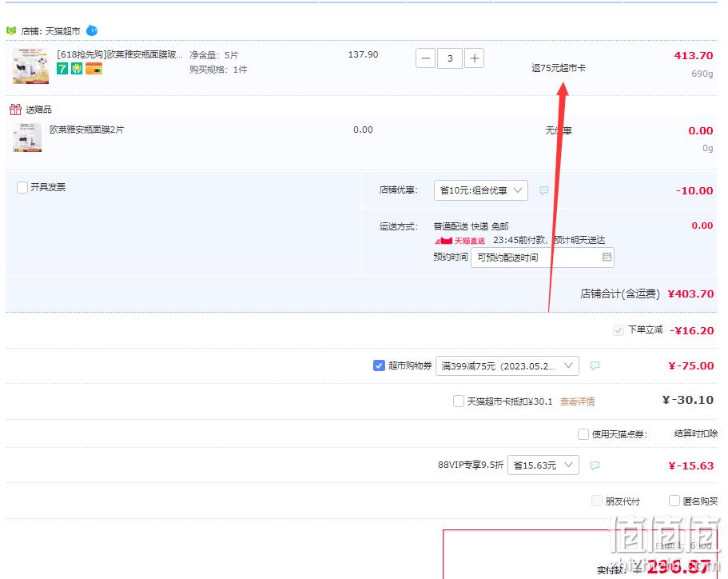This screenshot has height=579, width=728.
Task: Tick the 朋友代付 checkbox
Action: point(597,501)
